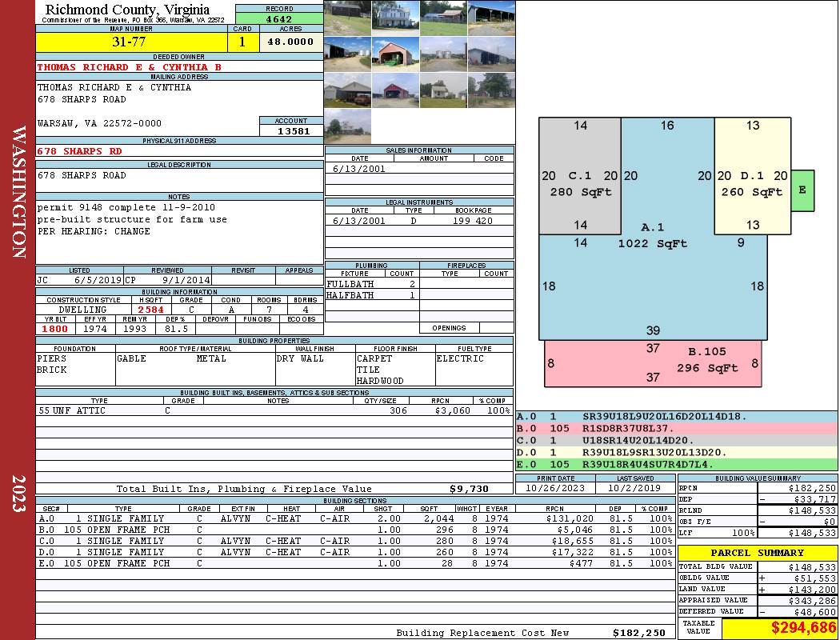This screenshot has width=840, height=640.
Task: Click the DEP % value 81.5 under building information
Action: tap(176, 329)
